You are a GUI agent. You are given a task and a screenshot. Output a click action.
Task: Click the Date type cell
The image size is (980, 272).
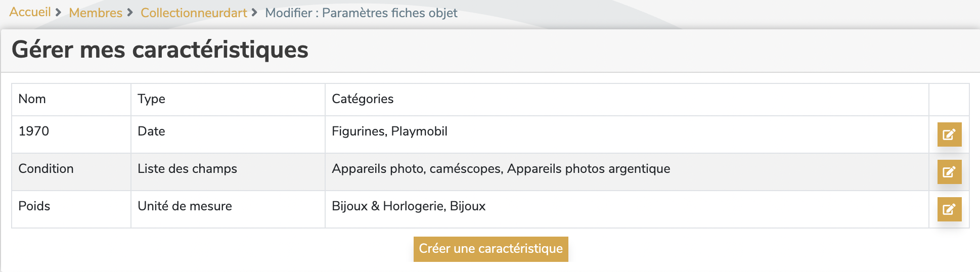[x=228, y=134]
